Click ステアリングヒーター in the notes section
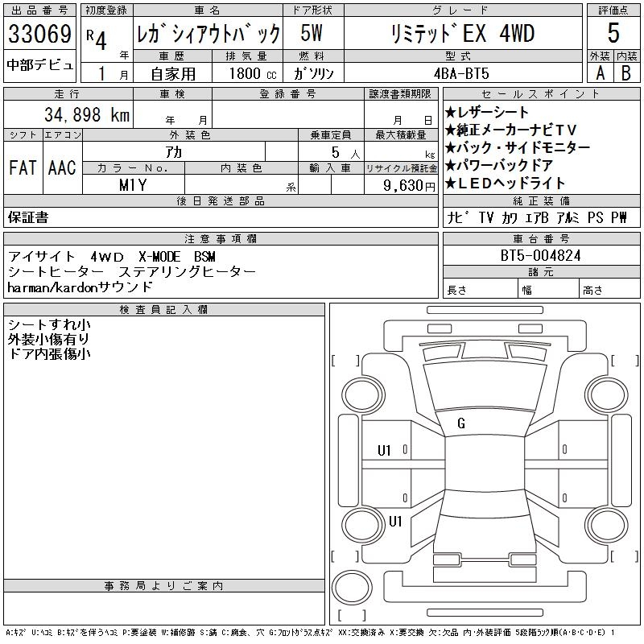 (187, 272)
